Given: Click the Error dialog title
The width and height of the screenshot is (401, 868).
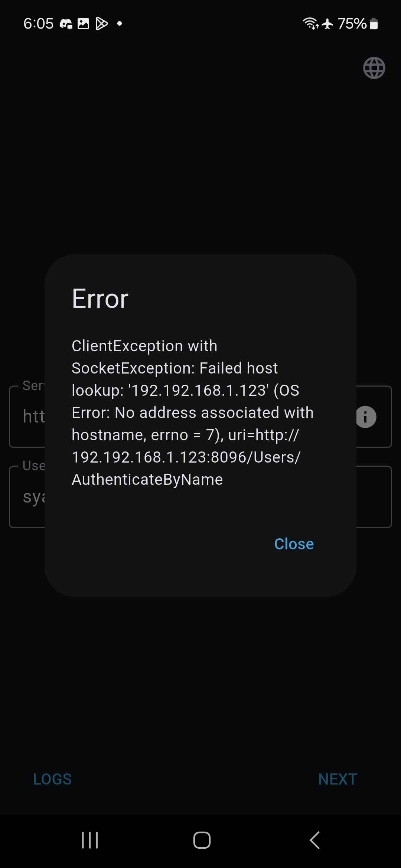Looking at the screenshot, I should [x=100, y=299].
